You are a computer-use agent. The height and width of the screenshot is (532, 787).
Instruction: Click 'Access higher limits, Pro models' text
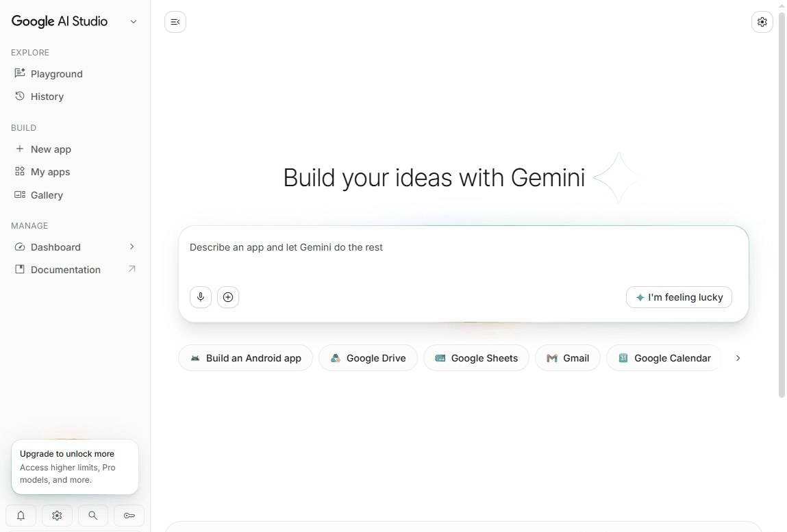click(68, 473)
